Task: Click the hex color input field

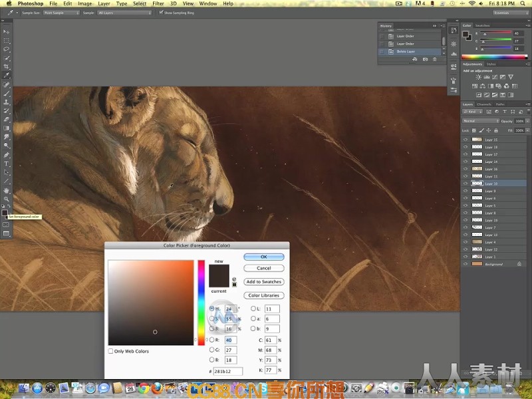Action: pyautogui.click(x=227, y=371)
